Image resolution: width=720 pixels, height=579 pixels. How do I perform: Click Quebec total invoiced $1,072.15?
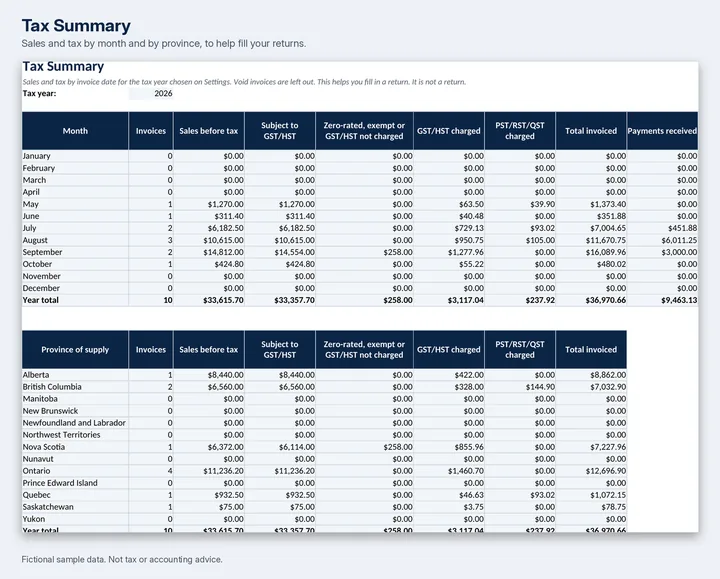608,495
